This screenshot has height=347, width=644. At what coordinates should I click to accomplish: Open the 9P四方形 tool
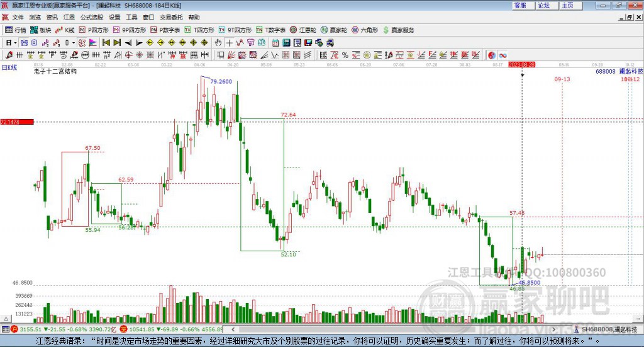point(130,30)
